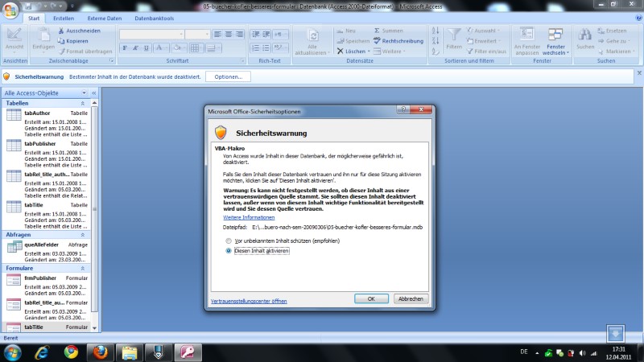Open Internet Explorer from taskbar
Screen dimensions: 644x362
click(42, 352)
